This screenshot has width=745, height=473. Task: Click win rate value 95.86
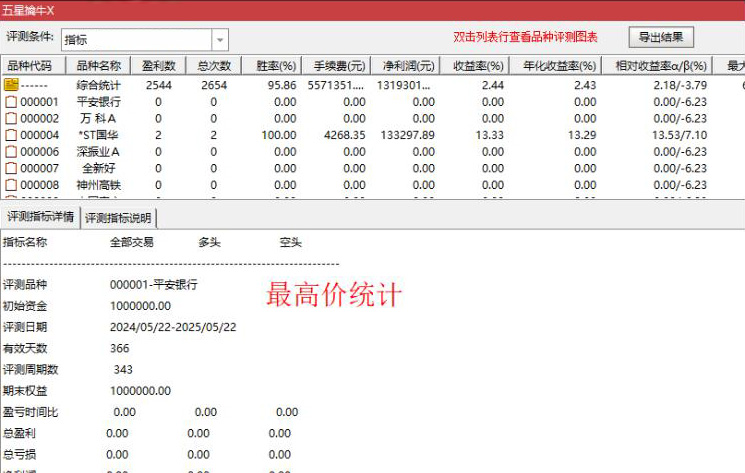(282, 85)
